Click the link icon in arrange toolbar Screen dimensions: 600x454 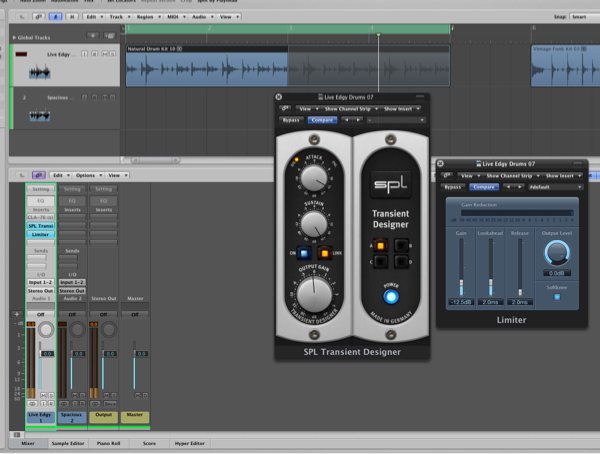pyautogui.click(x=38, y=17)
